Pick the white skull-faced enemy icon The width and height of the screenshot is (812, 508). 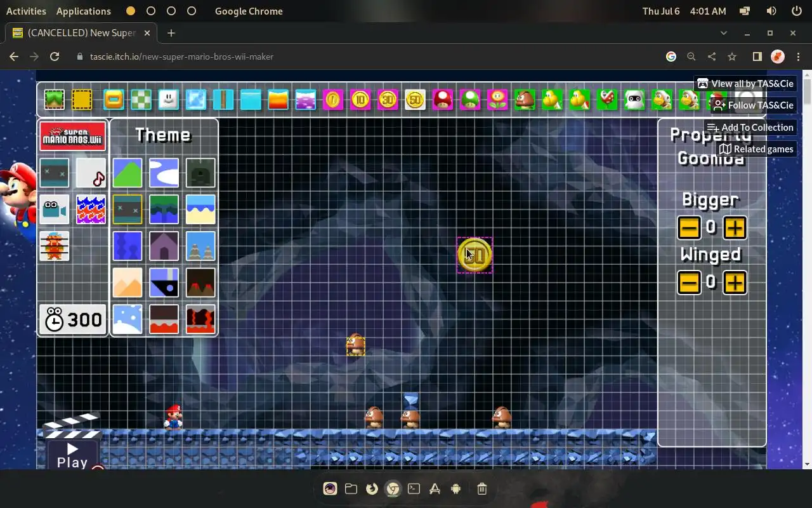click(x=634, y=100)
